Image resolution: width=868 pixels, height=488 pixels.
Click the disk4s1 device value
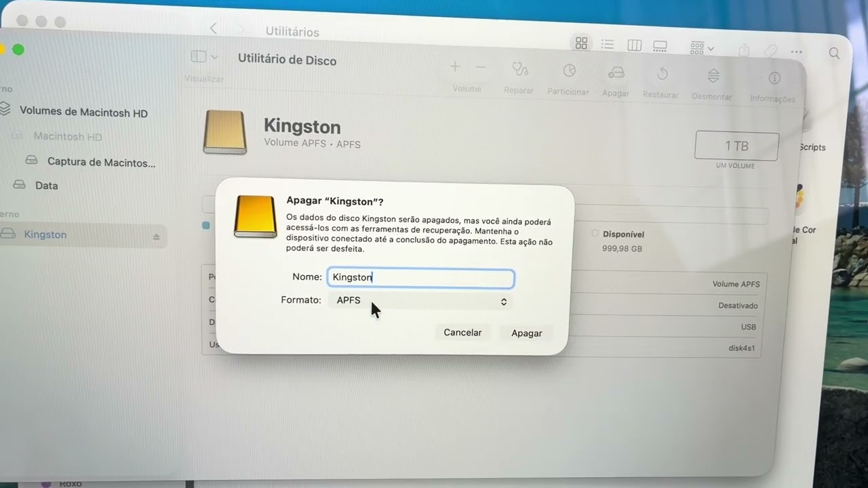pyautogui.click(x=741, y=349)
